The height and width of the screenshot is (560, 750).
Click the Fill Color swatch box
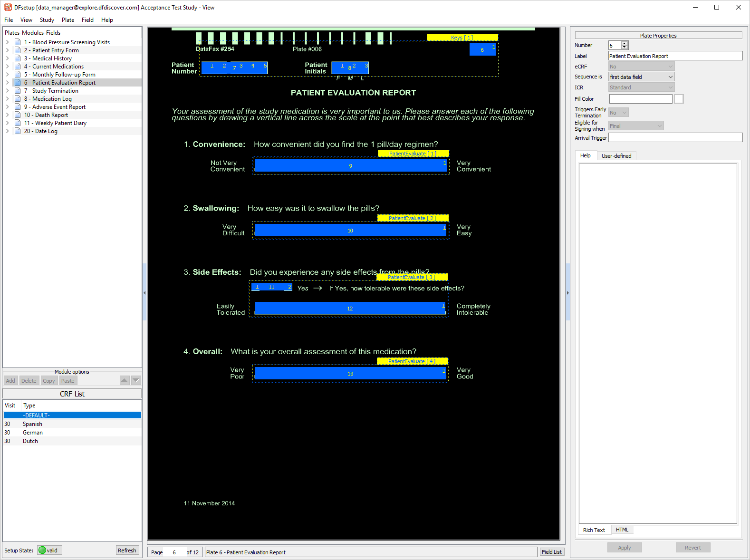(x=679, y=99)
